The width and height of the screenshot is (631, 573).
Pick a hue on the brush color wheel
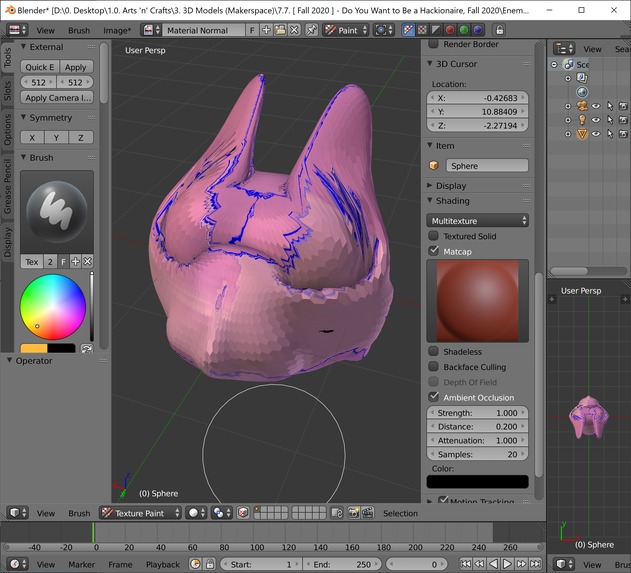tap(53, 307)
